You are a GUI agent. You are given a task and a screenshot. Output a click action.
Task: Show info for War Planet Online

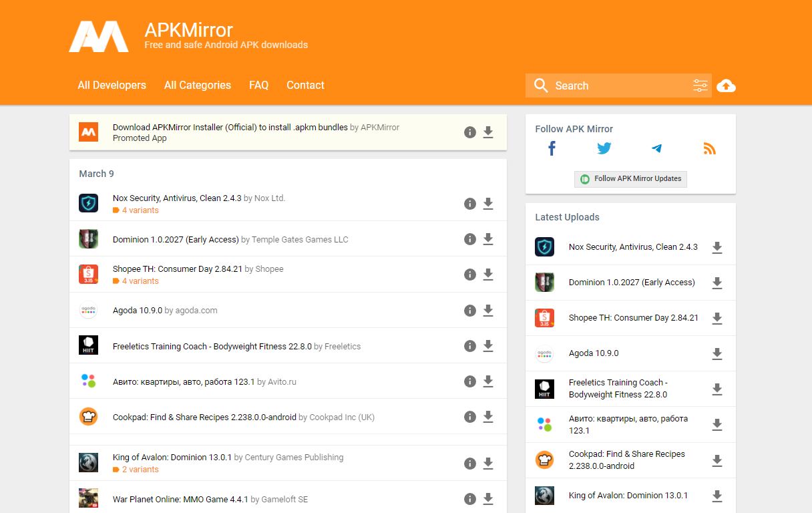[x=470, y=499]
